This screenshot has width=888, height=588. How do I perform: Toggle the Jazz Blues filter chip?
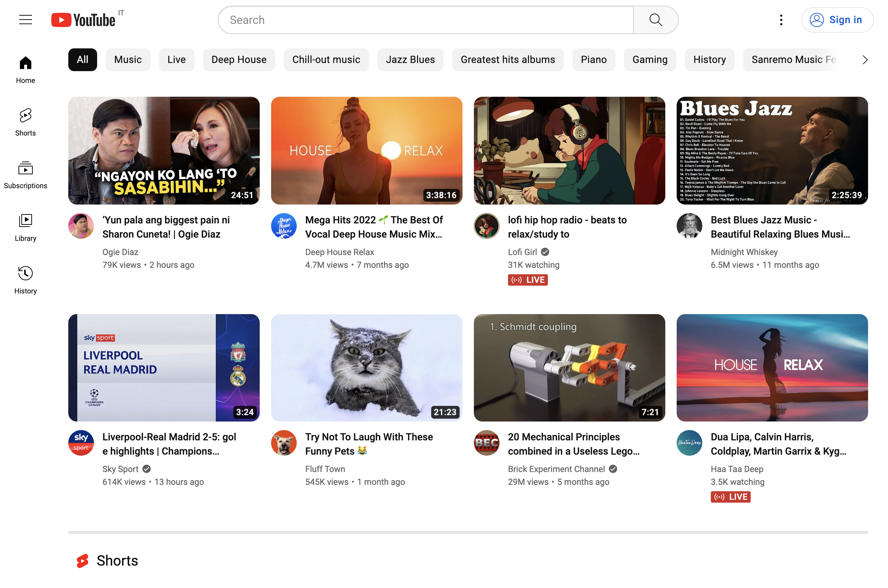click(x=410, y=60)
